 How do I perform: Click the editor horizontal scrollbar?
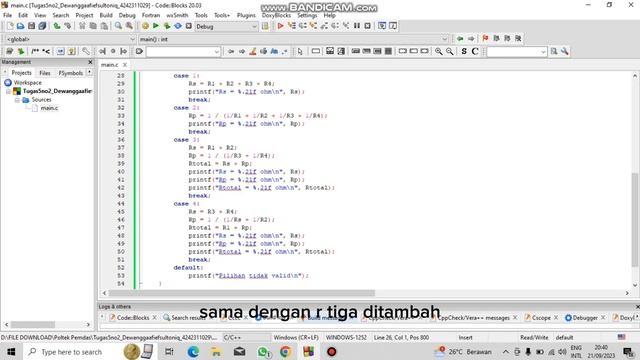[242, 293]
